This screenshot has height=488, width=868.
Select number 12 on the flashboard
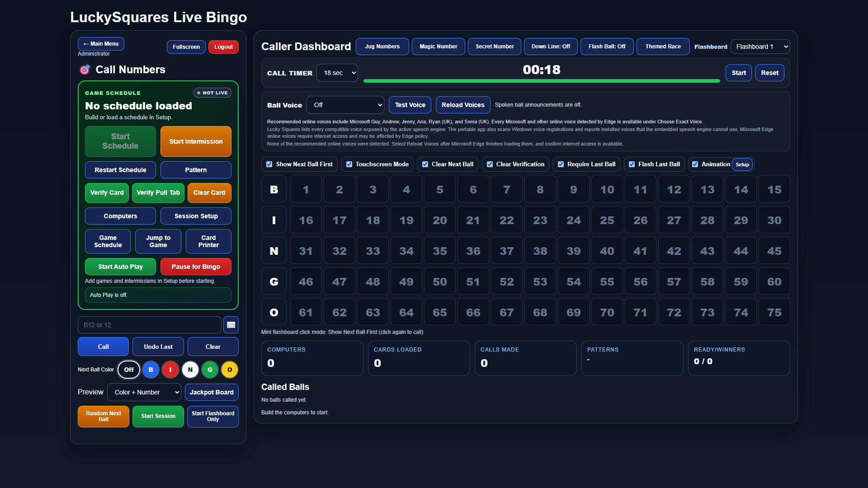(674, 189)
